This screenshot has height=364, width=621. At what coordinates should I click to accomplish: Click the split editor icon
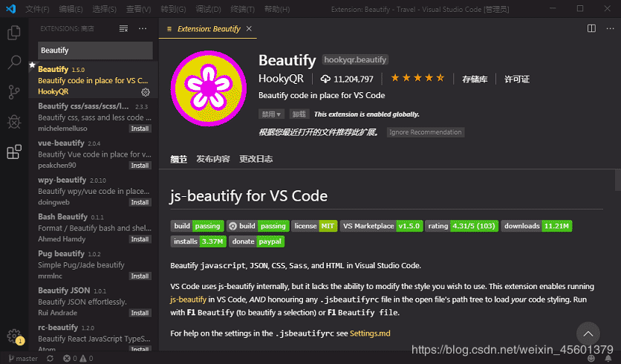[591, 28]
